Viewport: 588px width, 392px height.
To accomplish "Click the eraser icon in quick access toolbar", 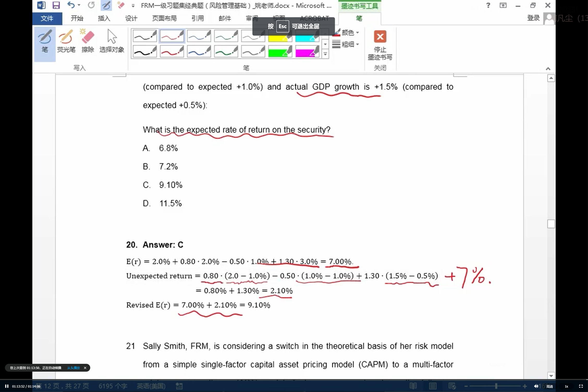I will pos(121,5).
